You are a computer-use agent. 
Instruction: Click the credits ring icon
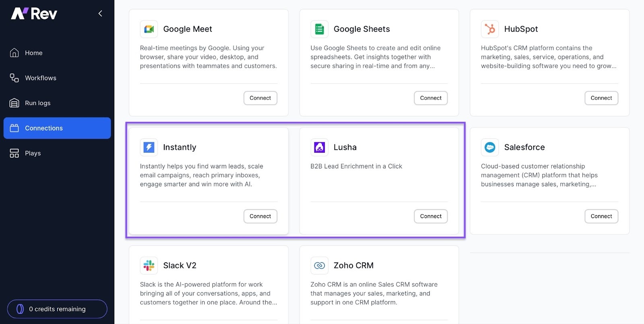click(x=20, y=309)
